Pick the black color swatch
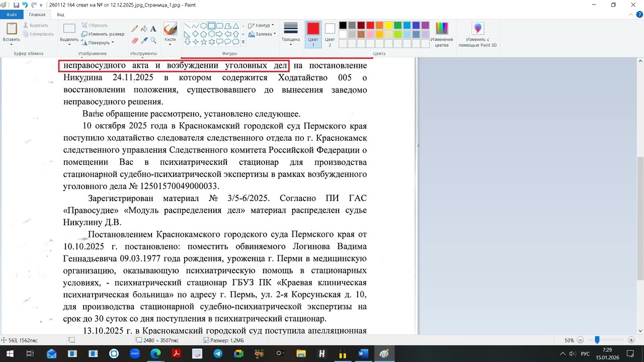 343,25
